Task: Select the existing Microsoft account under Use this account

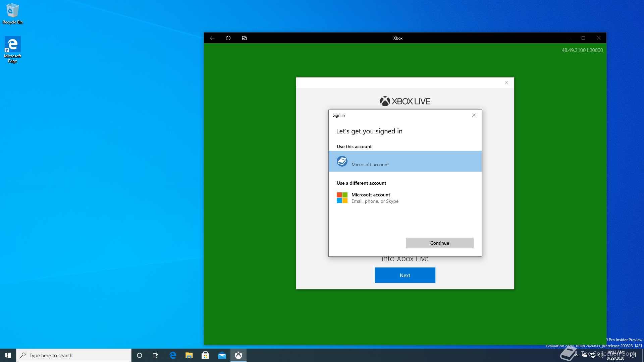Action: pyautogui.click(x=405, y=161)
